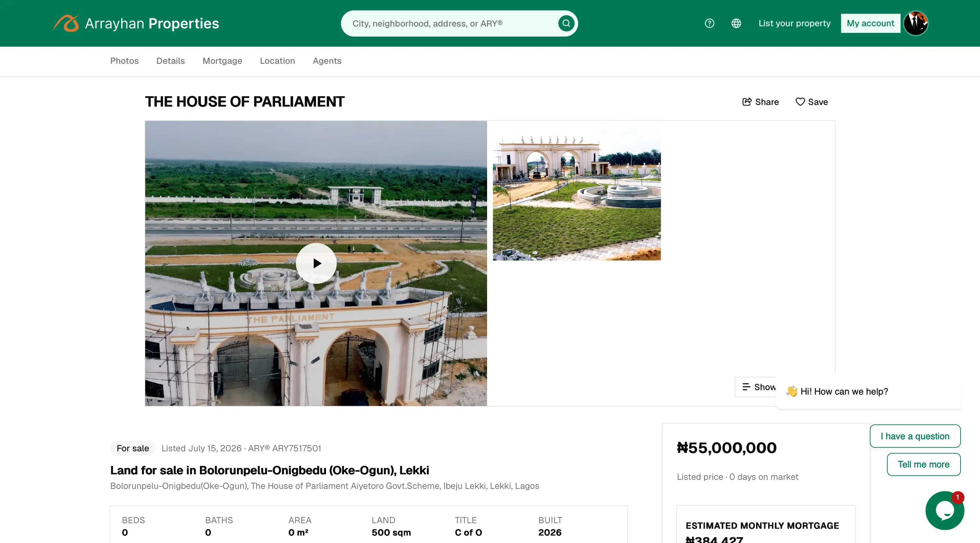
Task: Click the Land for sale in Bolorunpelu-Onigbedu heading
Action: 270,470
